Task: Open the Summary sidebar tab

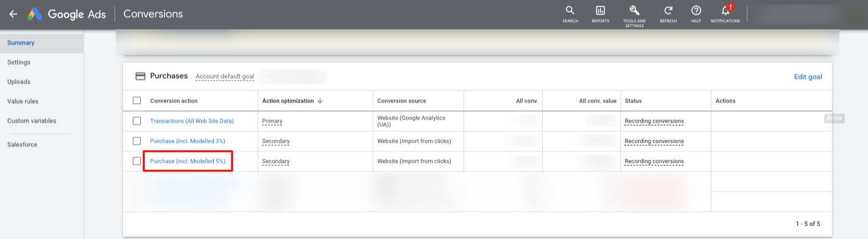Action: pyautogui.click(x=41, y=43)
